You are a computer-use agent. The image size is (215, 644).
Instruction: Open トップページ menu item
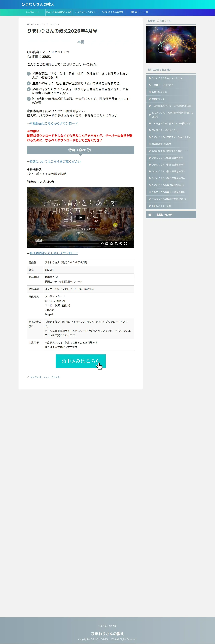point(32,12)
